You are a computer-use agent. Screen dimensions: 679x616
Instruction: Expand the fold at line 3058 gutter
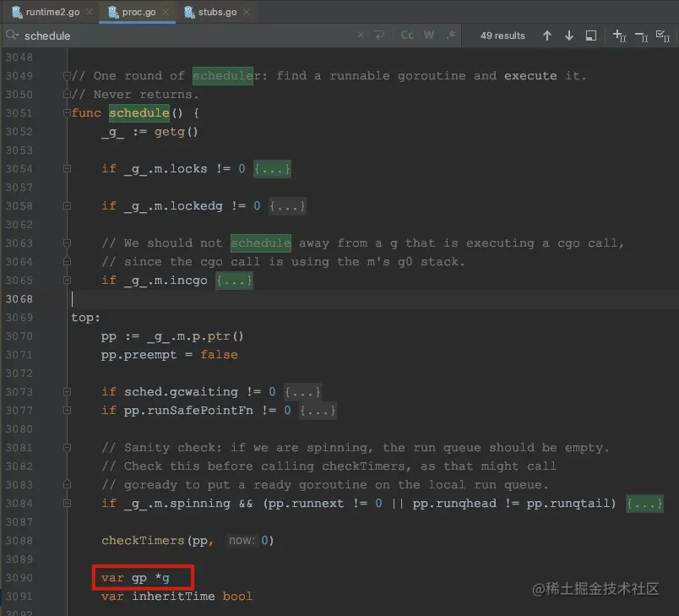click(67, 206)
